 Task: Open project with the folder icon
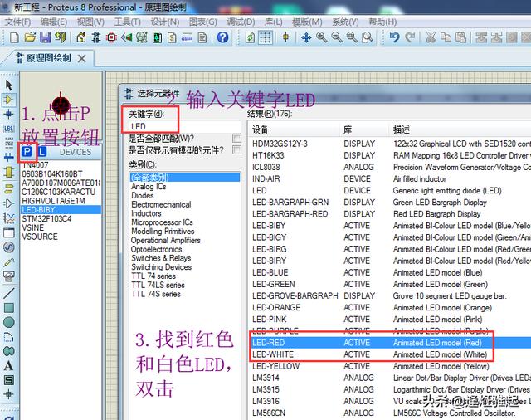[30, 37]
